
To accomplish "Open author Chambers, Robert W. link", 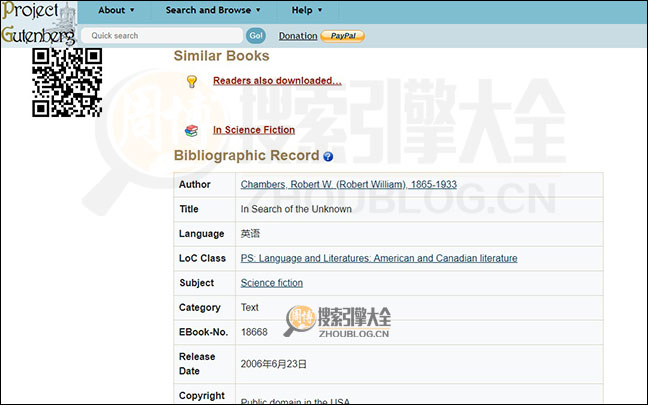I will tap(348, 185).
